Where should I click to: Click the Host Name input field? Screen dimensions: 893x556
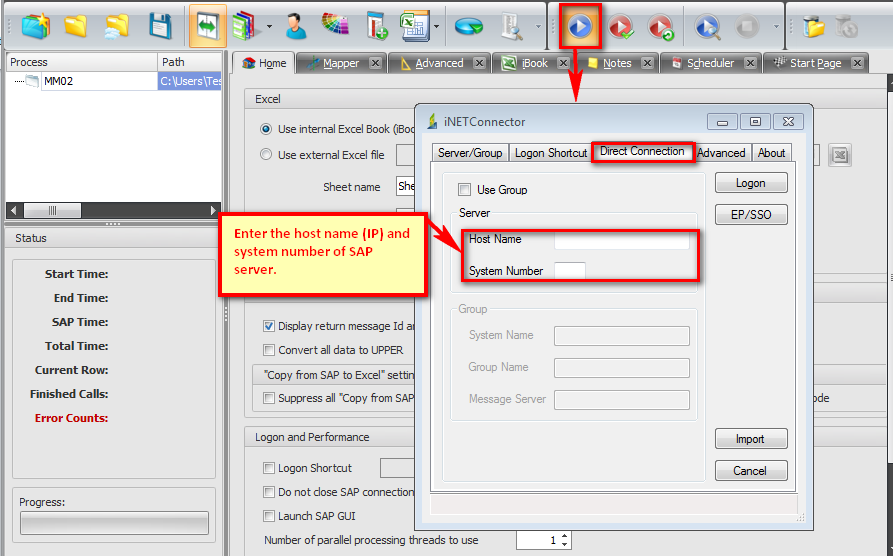pos(621,240)
